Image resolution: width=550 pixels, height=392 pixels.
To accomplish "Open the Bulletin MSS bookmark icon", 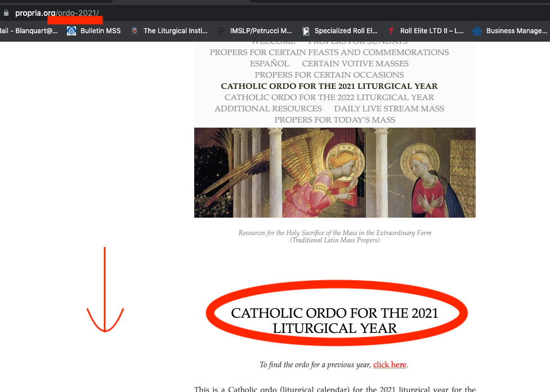I will [x=71, y=31].
